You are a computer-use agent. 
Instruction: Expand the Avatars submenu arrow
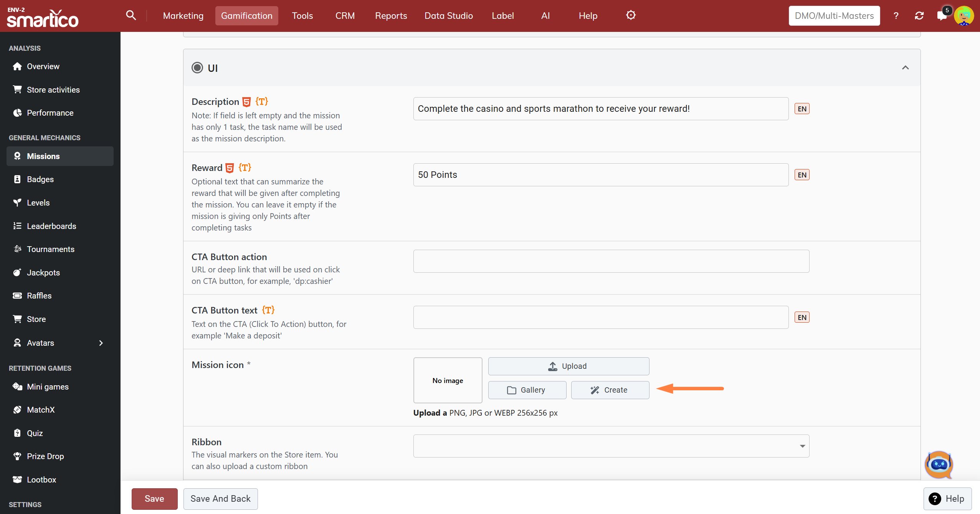(x=101, y=343)
